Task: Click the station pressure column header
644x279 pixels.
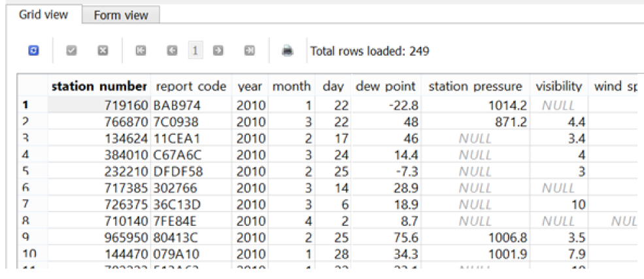Action: coord(475,86)
